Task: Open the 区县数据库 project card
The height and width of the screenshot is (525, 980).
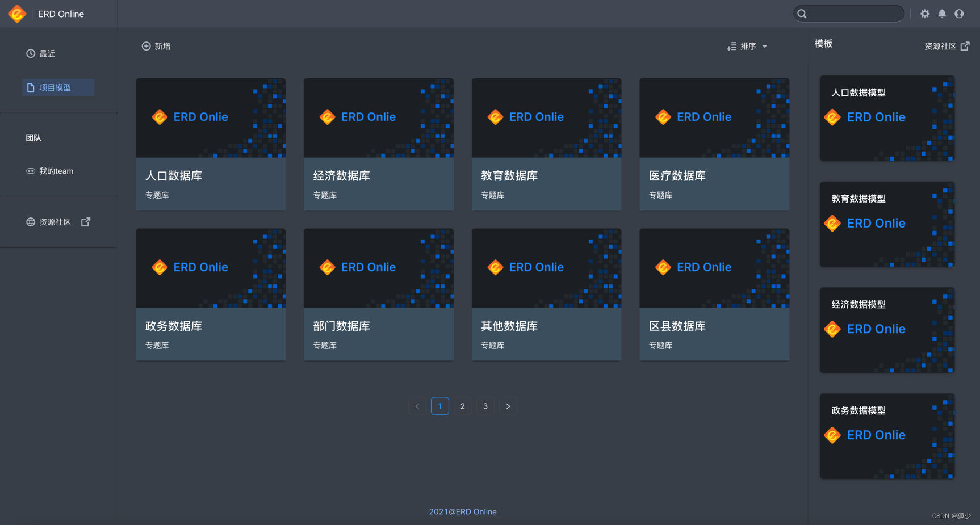Action: tap(714, 295)
